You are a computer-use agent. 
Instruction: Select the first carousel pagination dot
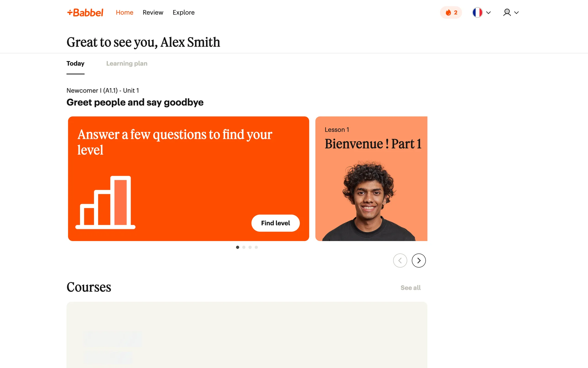point(238,247)
